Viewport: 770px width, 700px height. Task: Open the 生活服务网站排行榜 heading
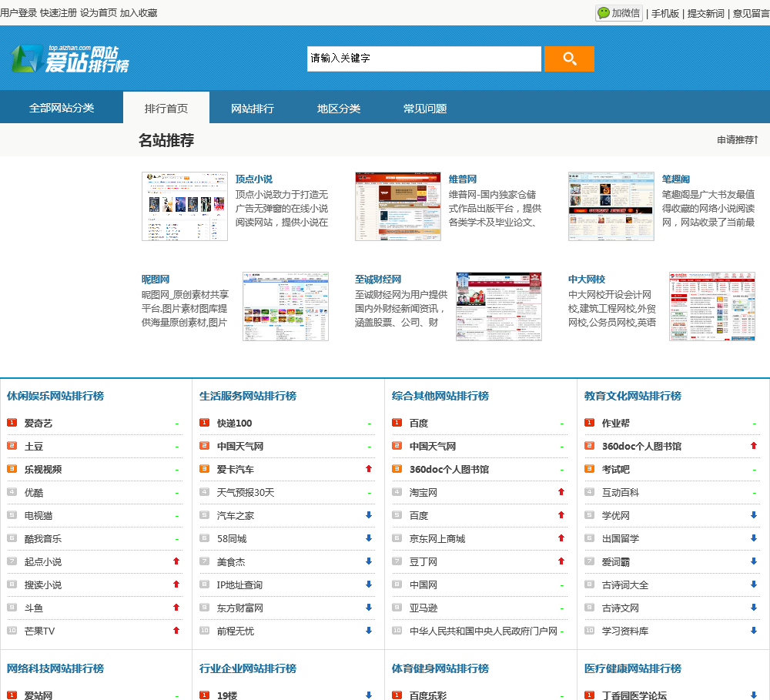pos(248,396)
